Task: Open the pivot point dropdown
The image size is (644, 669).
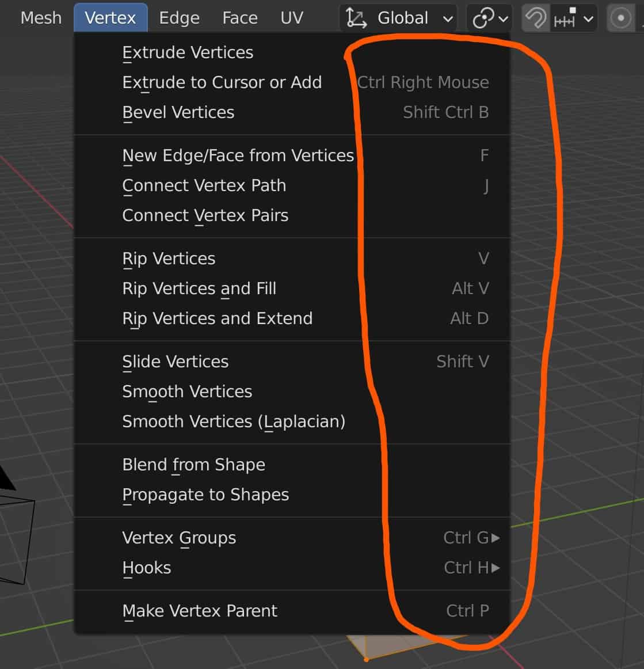Action: (490, 18)
